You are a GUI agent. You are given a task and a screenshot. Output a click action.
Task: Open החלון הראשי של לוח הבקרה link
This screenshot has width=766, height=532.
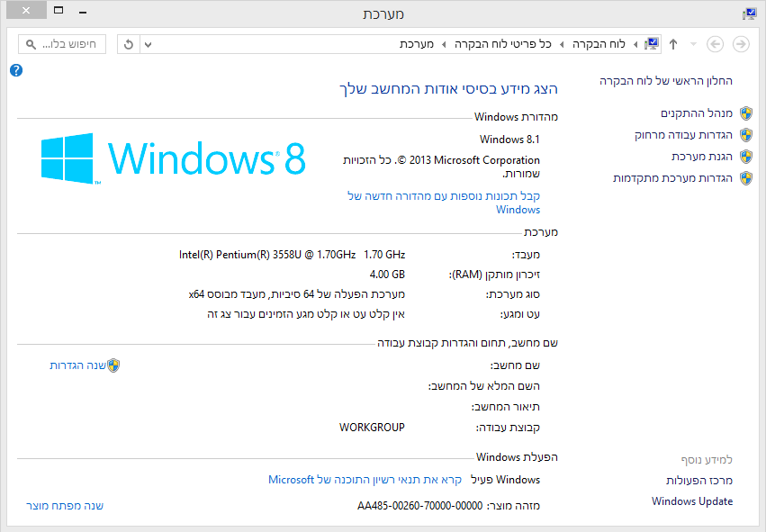click(666, 81)
